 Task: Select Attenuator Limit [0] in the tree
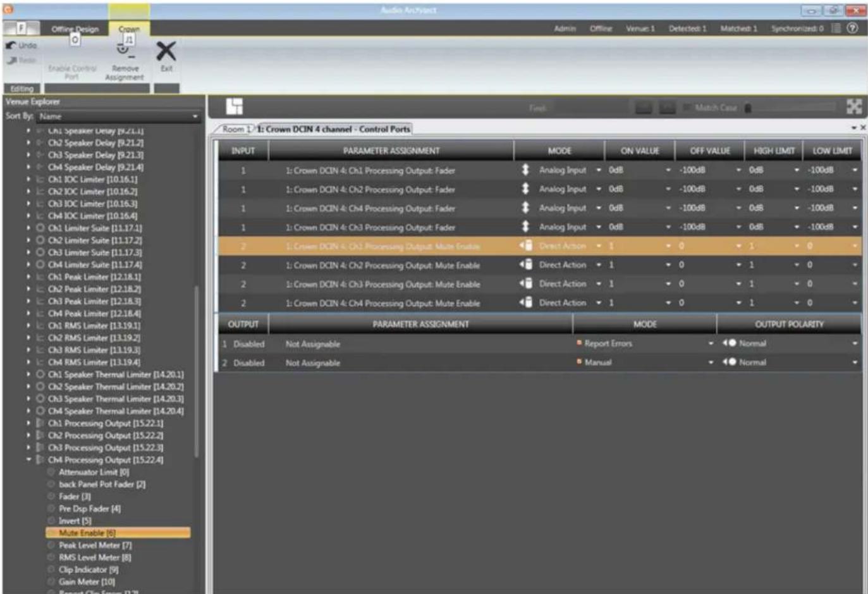tap(94, 472)
